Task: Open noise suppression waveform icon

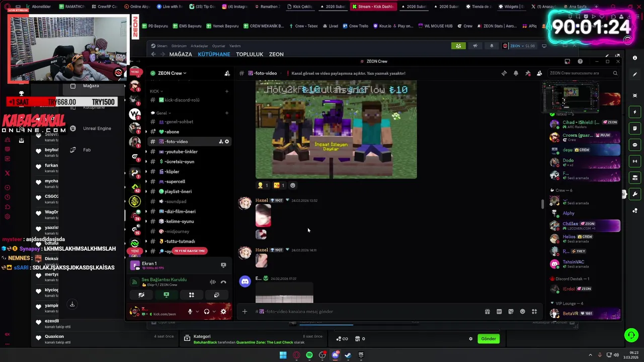Action: pyautogui.click(x=213, y=282)
